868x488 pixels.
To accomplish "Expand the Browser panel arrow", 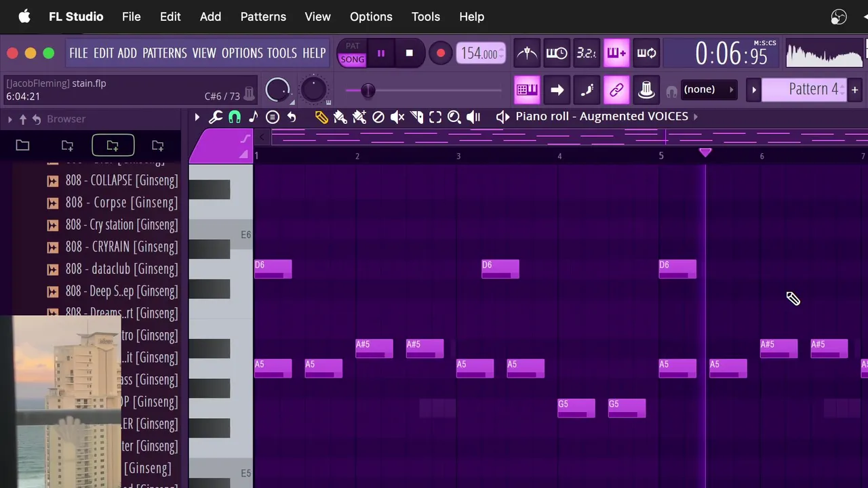I will click(9, 119).
